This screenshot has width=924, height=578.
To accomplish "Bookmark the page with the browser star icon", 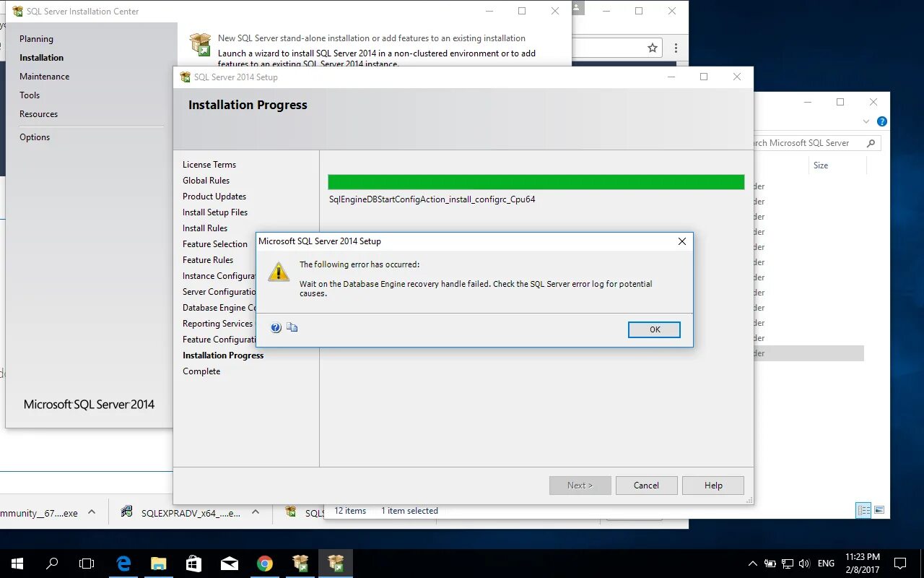I will tap(653, 48).
